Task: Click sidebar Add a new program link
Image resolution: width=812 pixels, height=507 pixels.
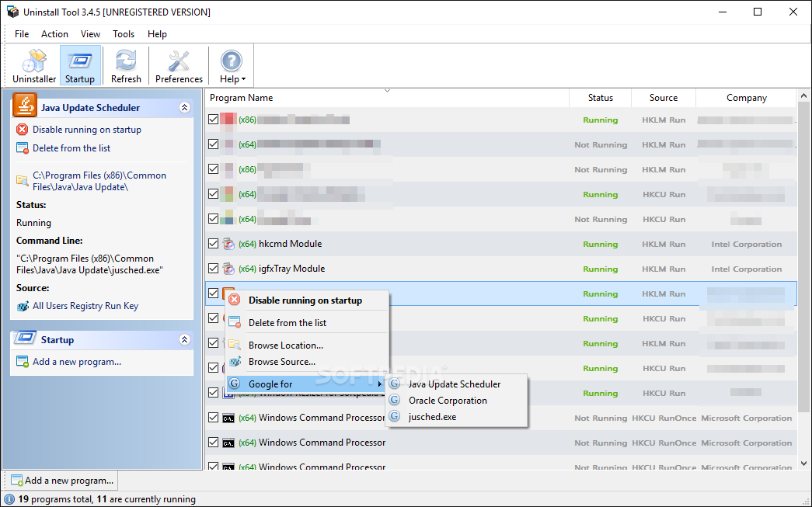Action: 77,362
